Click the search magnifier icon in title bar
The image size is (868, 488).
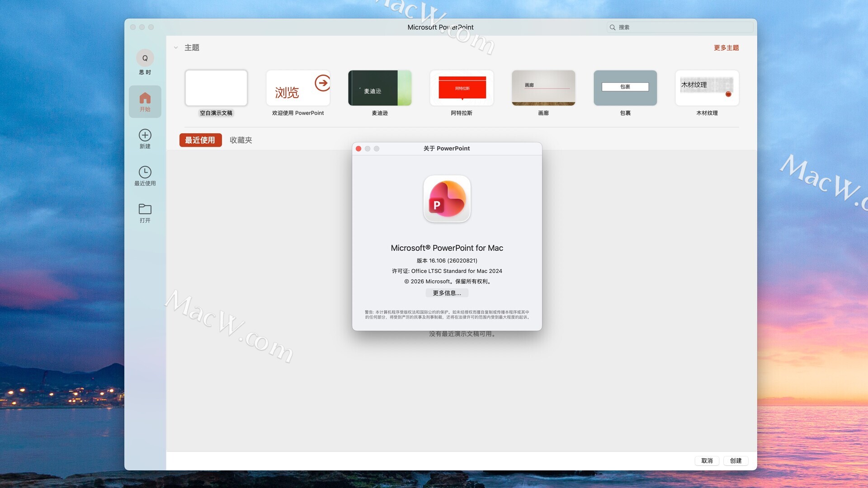[613, 28]
